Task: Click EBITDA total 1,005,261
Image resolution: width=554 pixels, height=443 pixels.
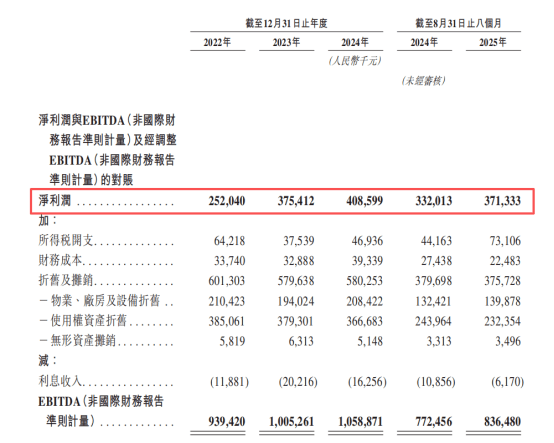Action: [x=291, y=421]
